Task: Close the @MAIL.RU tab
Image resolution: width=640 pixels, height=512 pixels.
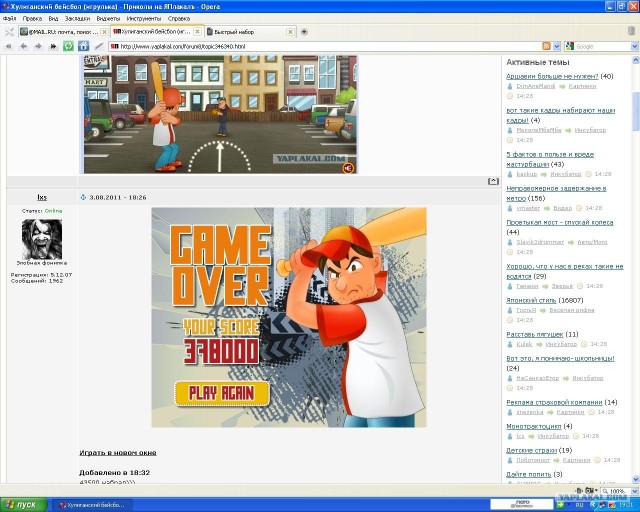Action: [104, 31]
